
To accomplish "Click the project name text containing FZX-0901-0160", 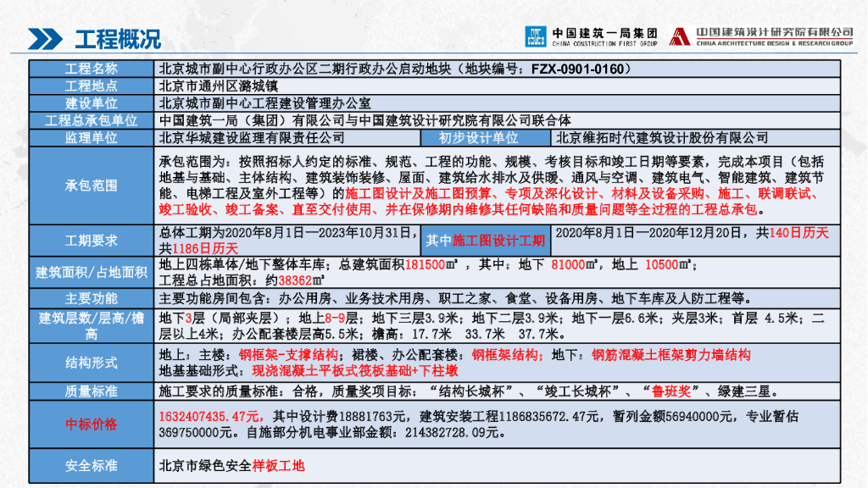I will [395, 69].
